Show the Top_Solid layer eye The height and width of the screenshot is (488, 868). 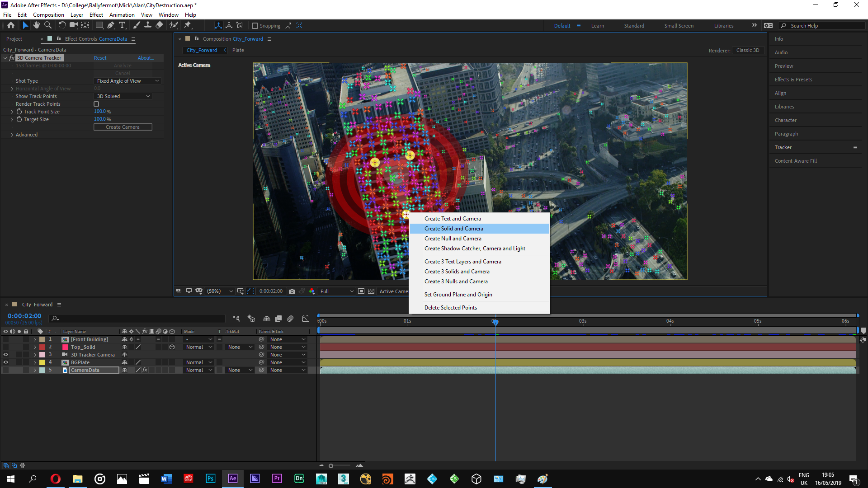6,347
